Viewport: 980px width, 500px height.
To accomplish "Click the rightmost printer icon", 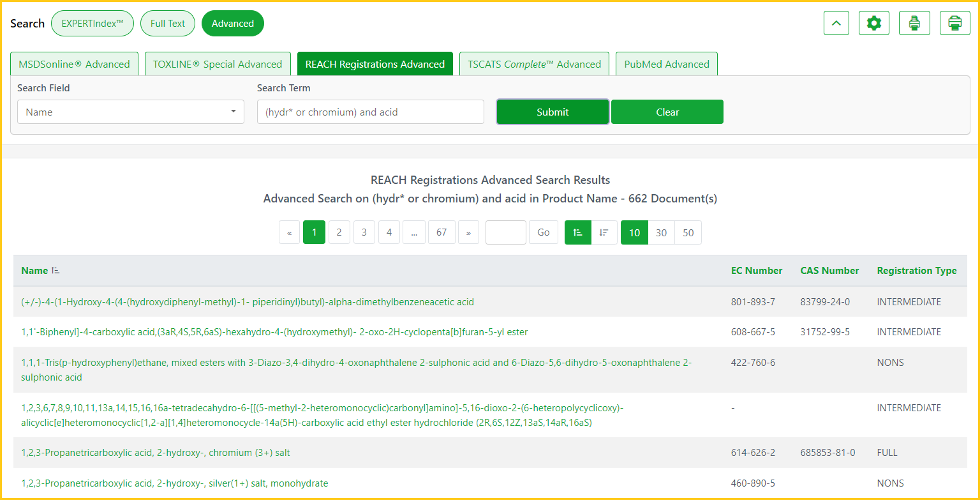I will 954,24.
